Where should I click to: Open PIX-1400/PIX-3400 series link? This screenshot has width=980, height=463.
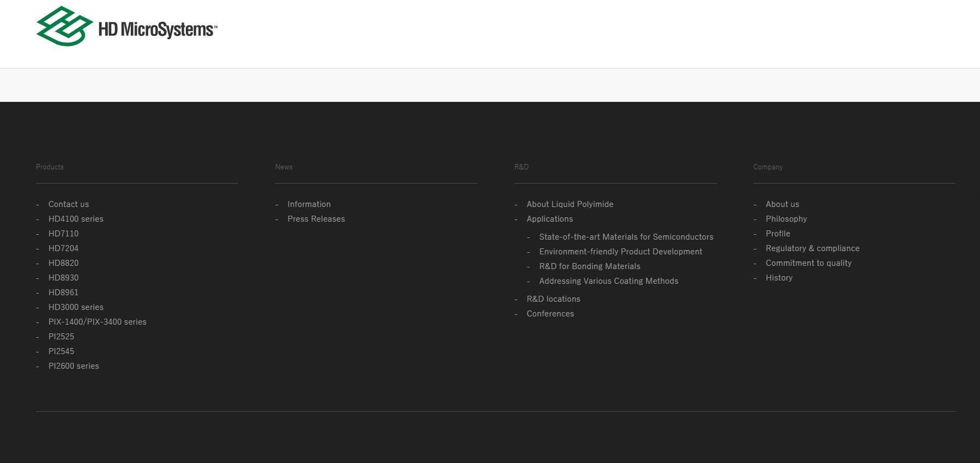(x=97, y=322)
